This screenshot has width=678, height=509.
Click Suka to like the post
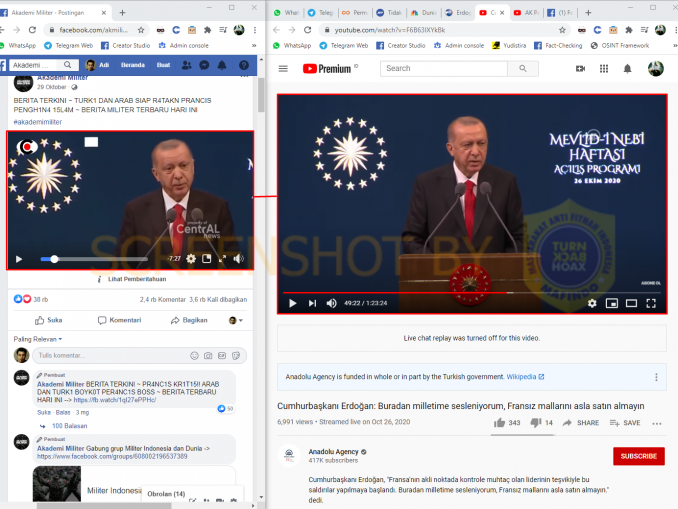(48, 320)
